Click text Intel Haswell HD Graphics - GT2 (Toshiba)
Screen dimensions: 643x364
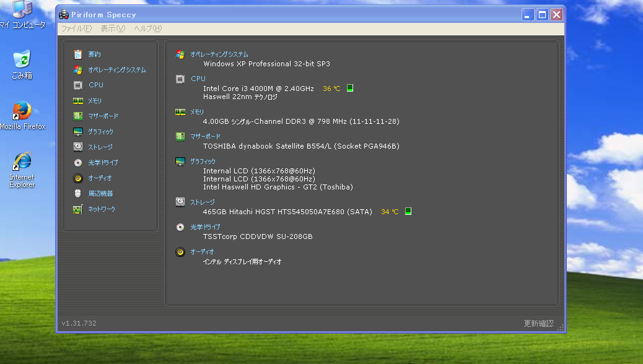point(278,187)
